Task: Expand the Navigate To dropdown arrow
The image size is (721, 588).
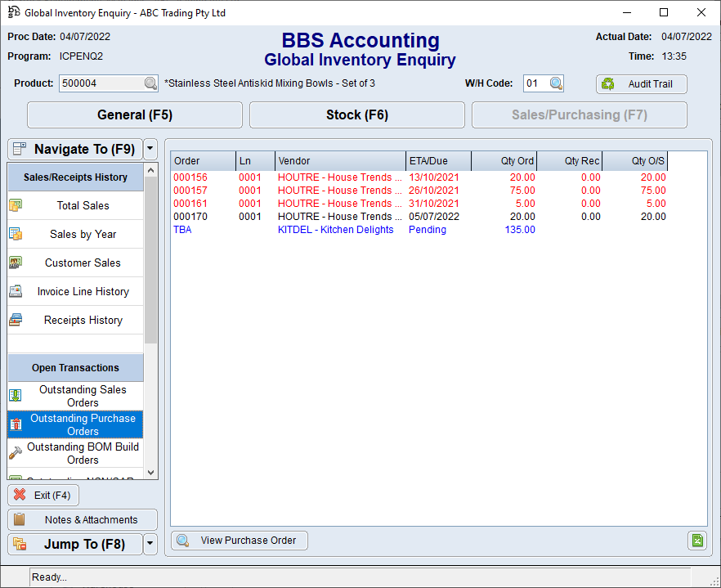Action: (150, 150)
